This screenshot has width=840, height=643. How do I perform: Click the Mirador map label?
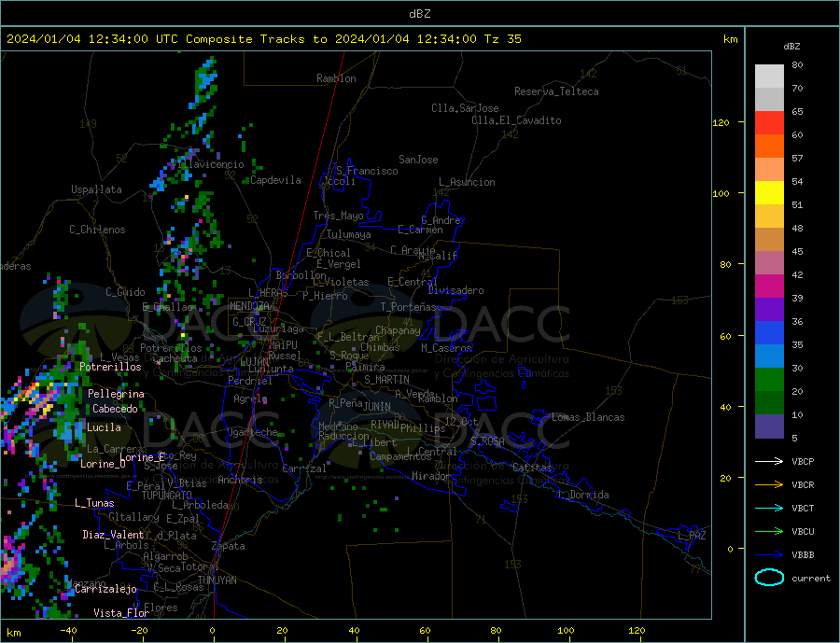click(x=431, y=476)
